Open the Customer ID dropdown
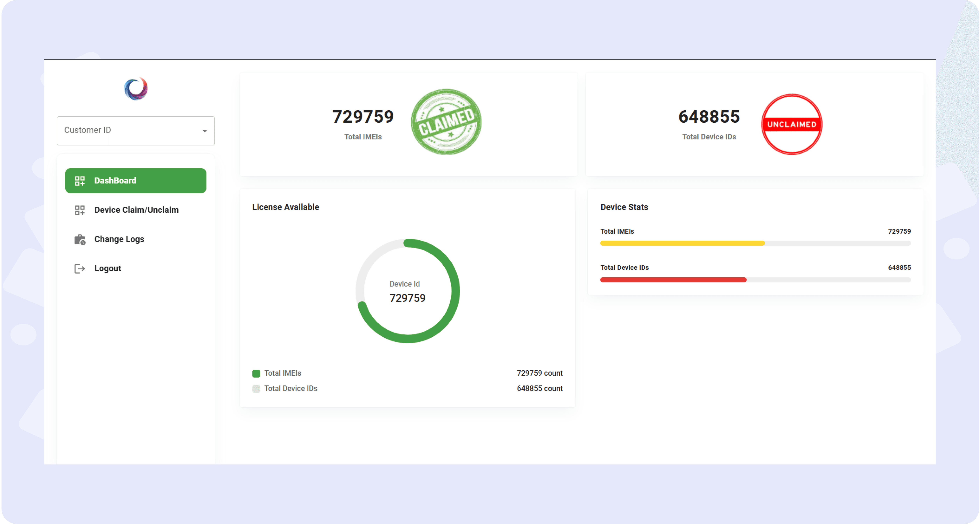This screenshot has width=980, height=524. click(136, 130)
